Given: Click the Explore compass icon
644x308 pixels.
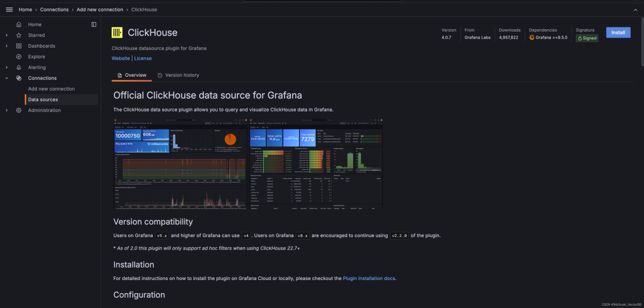Looking at the screenshot, I should click(x=19, y=57).
